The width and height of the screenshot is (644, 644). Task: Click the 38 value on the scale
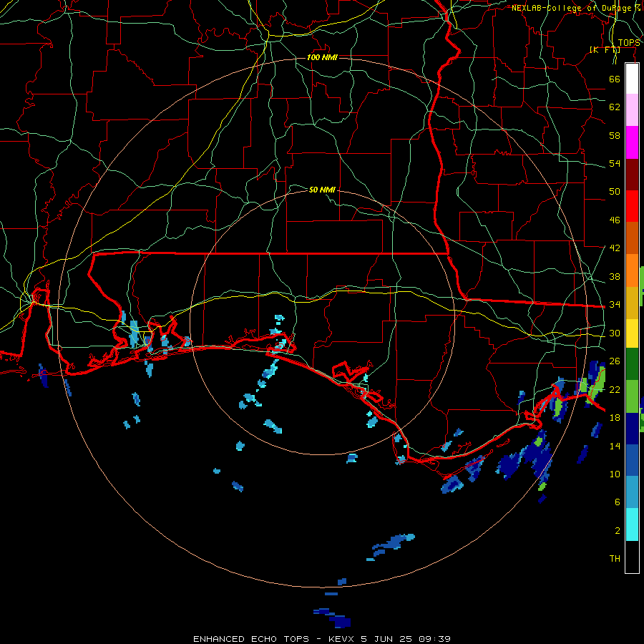pos(615,276)
